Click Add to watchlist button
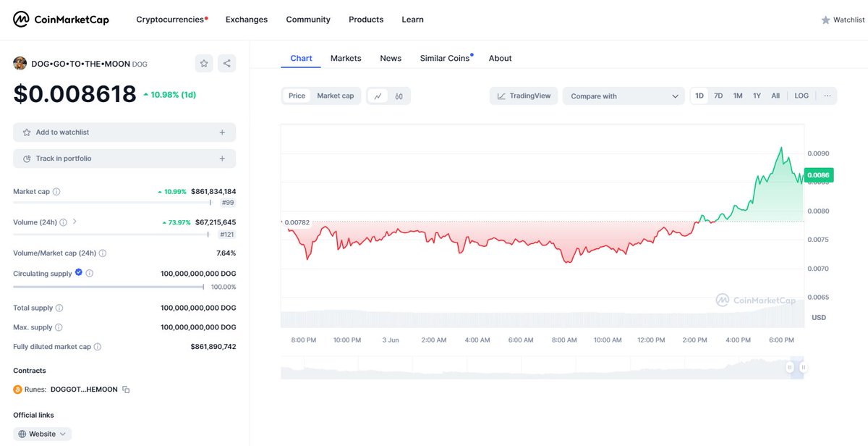This screenshot has width=868, height=446. click(x=124, y=132)
